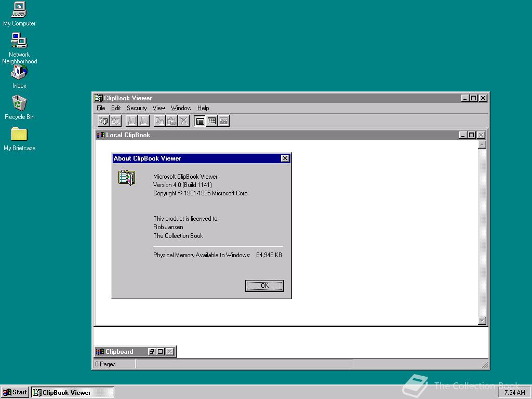
Task: Open the Start menu button
Action: (x=15, y=392)
